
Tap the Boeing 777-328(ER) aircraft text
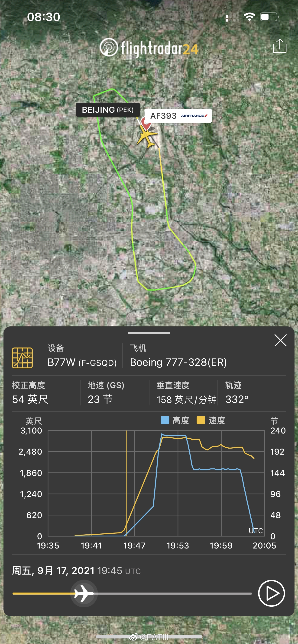[x=178, y=362]
